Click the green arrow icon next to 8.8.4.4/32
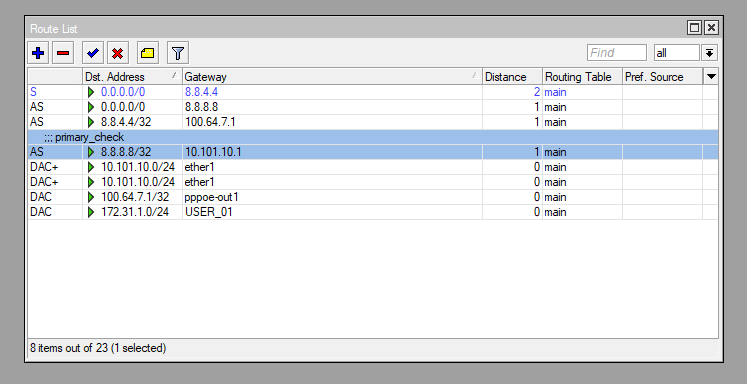Image resolution: width=747 pixels, height=384 pixels. click(x=91, y=122)
